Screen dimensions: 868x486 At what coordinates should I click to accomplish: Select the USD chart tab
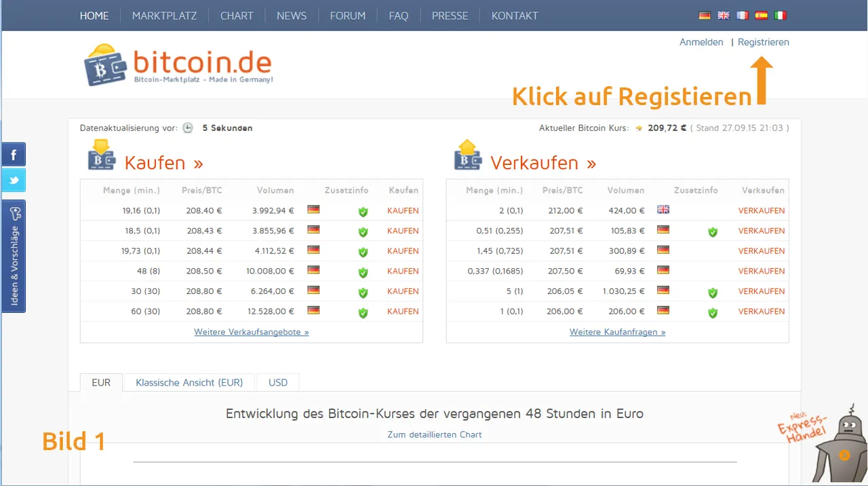click(x=278, y=382)
